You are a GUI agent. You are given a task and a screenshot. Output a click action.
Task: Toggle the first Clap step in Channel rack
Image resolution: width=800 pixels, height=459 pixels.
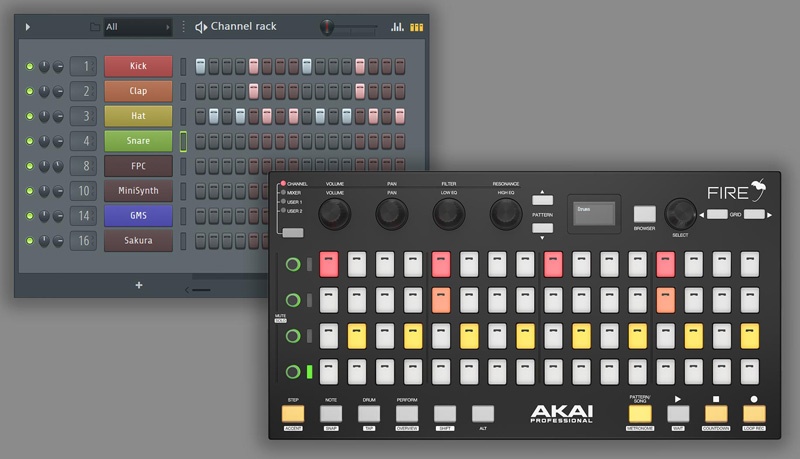pyautogui.click(x=201, y=91)
